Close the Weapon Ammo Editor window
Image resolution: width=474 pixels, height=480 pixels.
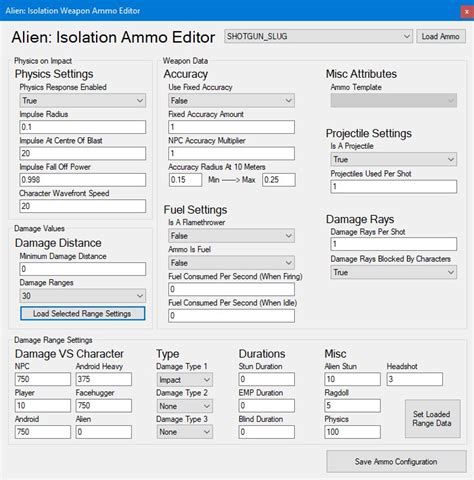[466, 12]
